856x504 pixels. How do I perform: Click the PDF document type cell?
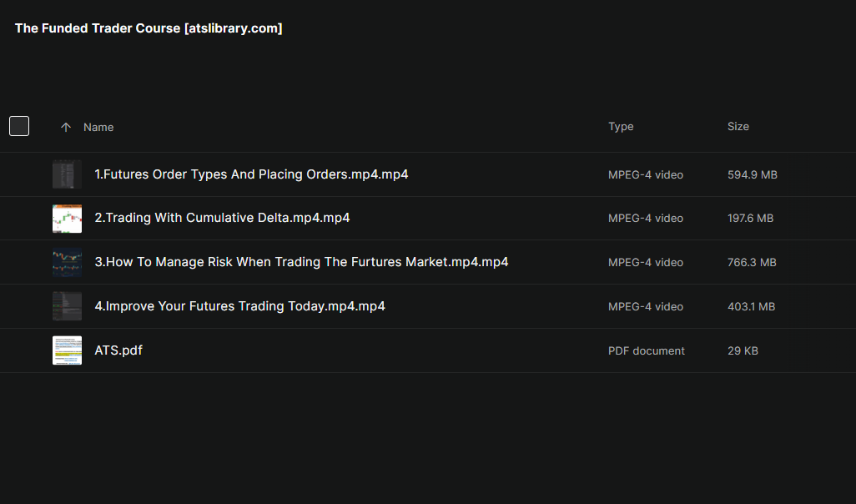click(x=647, y=350)
